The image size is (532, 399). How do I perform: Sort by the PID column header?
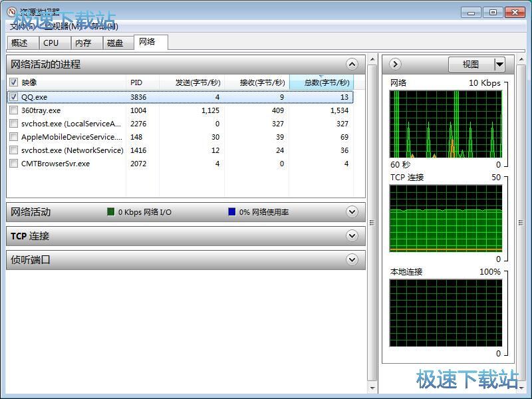click(x=142, y=82)
